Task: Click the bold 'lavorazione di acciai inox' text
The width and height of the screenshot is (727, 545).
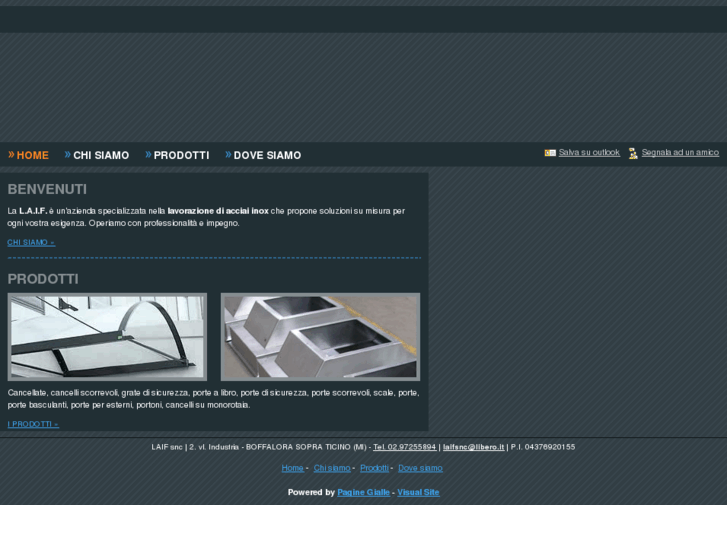Action: [218, 211]
